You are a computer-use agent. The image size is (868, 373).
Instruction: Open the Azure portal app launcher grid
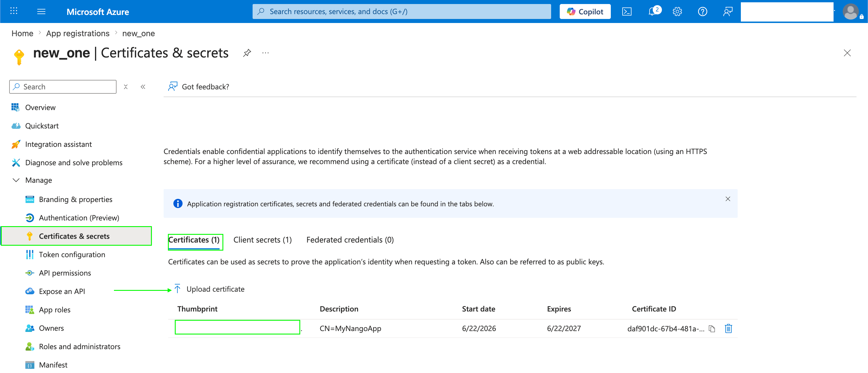tap(14, 11)
